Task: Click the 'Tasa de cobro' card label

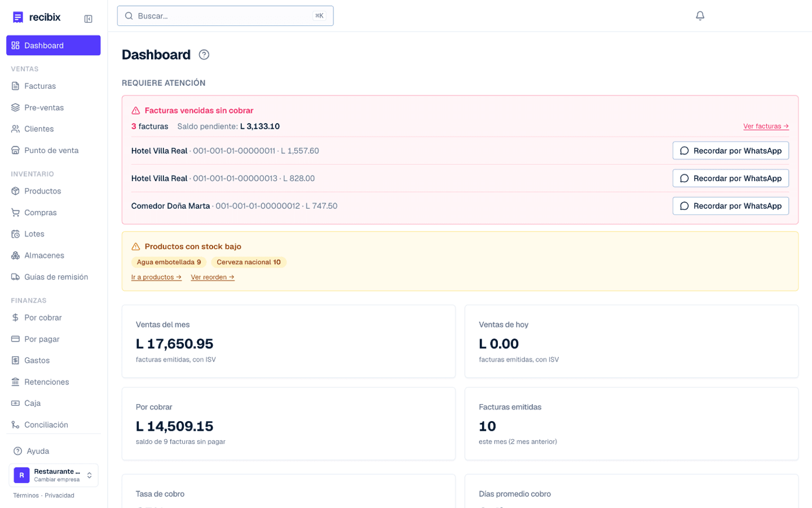Action: [x=160, y=494]
